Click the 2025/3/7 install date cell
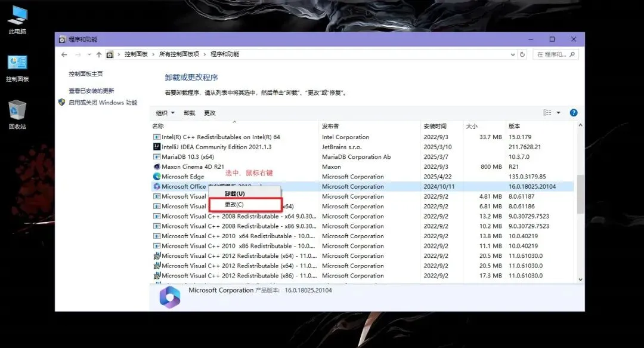This screenshot has width=644, height=348. (436, 157)
